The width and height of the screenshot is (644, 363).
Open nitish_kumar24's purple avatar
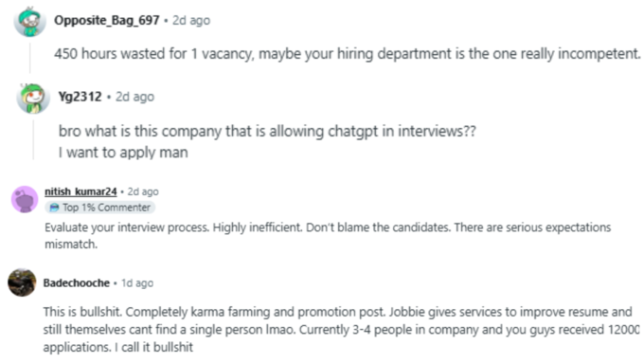[x=25, y=199]
